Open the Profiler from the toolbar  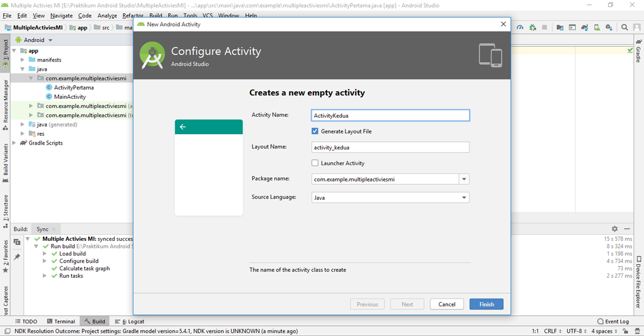pyautogui.click(x=520, y=28)
